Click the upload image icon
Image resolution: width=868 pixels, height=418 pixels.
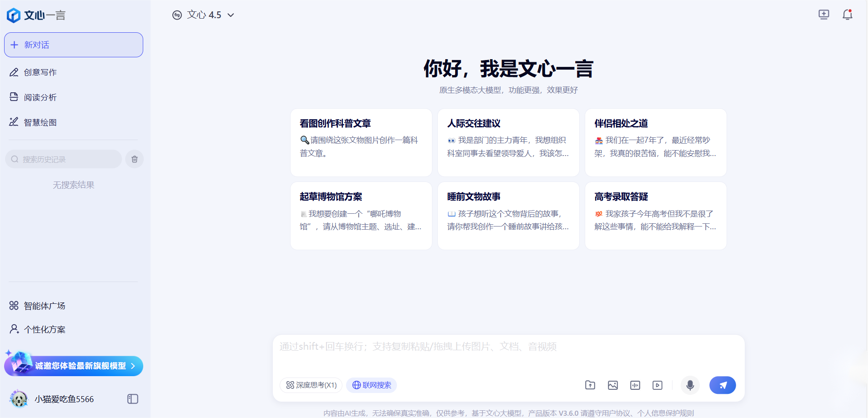[613, 385]
